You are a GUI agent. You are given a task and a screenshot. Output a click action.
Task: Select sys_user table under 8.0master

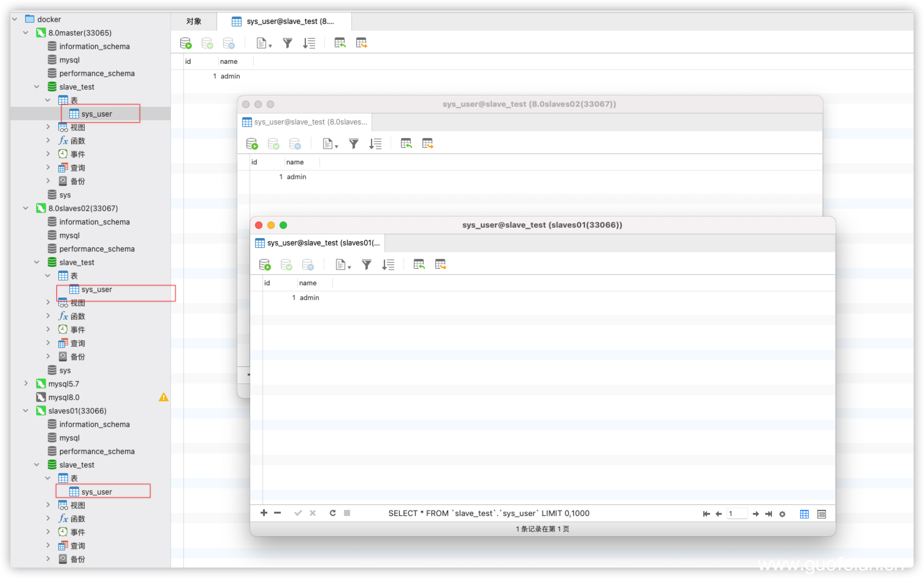pyautogui.click(x=96, y=114)
